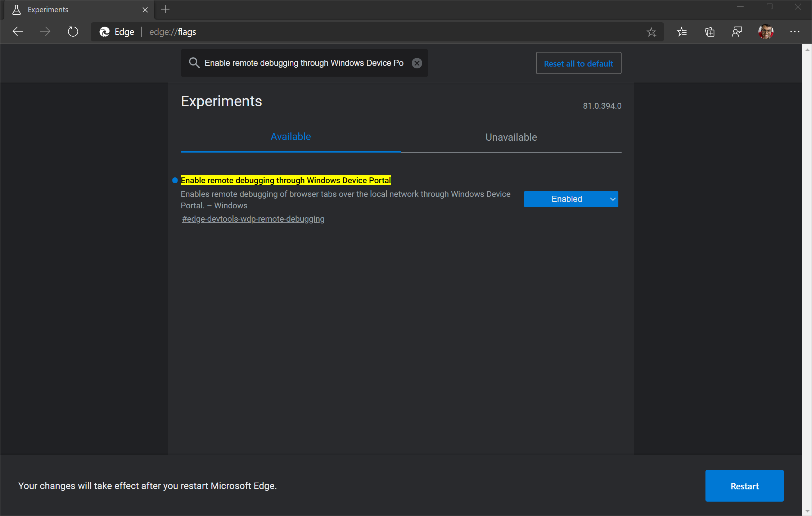Click the collections icon in toolbar

[709, 32]
